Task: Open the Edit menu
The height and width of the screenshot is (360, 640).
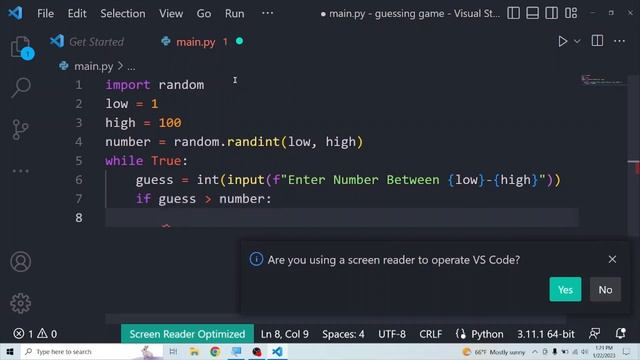Action: coord(77,13)
